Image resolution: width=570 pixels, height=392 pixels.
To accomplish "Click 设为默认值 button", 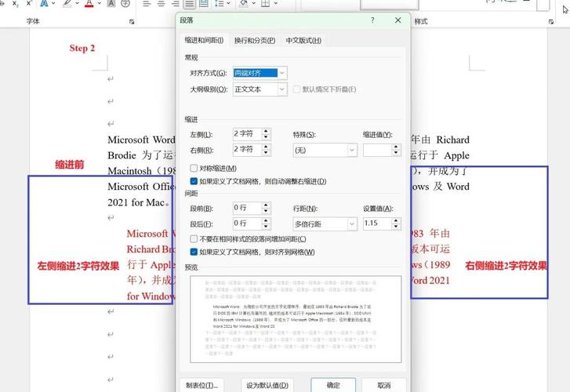I will click(267, 385).
